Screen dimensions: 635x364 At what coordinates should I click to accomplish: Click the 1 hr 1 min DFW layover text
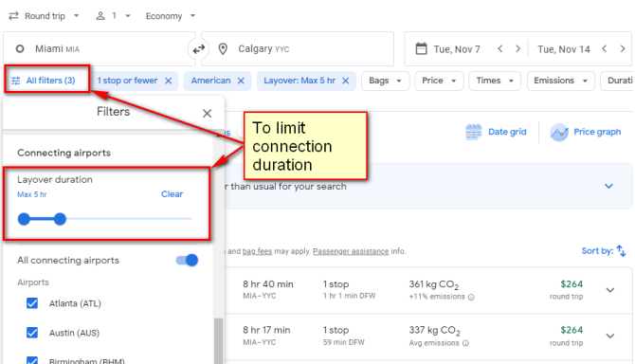tap(349, 296)
